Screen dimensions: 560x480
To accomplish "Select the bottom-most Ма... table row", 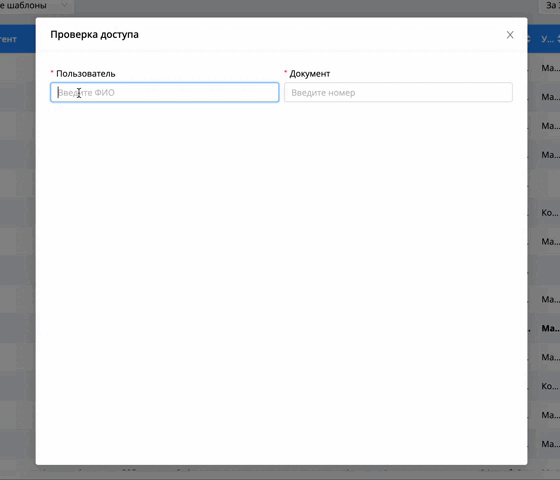I will pos(550,444).
